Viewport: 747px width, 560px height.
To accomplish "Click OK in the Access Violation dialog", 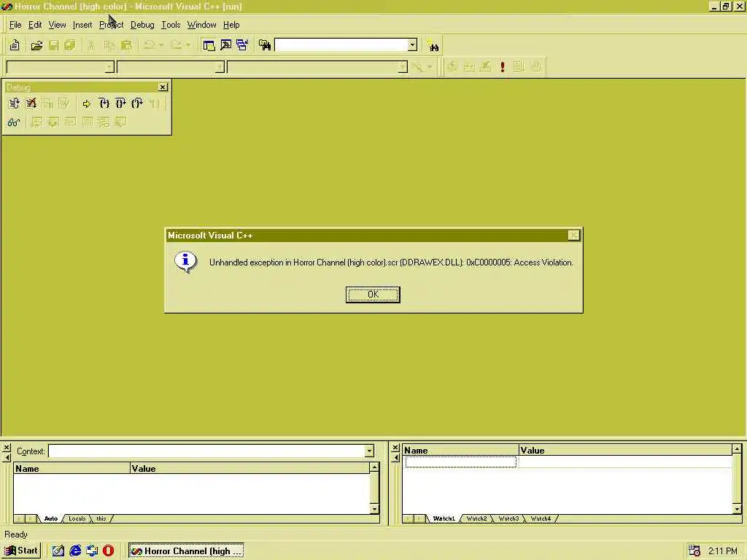I will click(373, 295).
